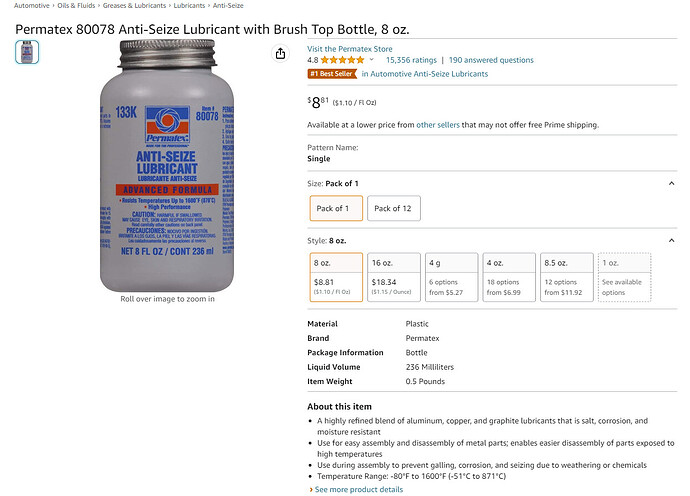The width and height of the screenshot is (690, 496).
Task: Expand See more product details
Action: click(x=358, y=490)
